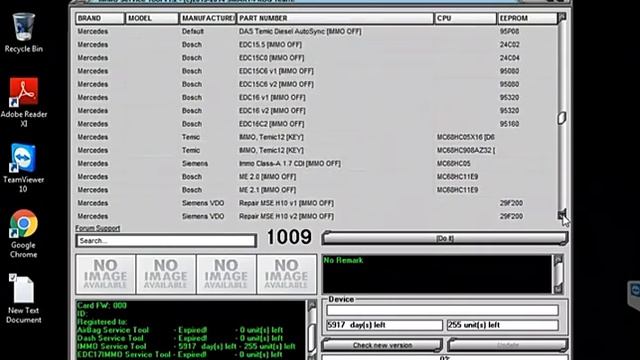
Task: Click the Dash Service Tool license line
Action: click(x=180, y=338)
